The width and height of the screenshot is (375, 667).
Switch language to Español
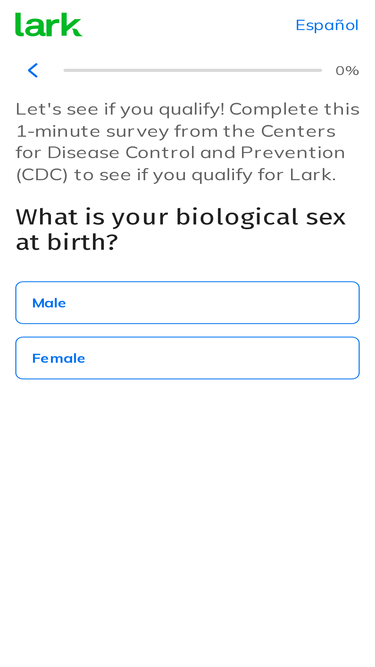[x=327, y=25]
